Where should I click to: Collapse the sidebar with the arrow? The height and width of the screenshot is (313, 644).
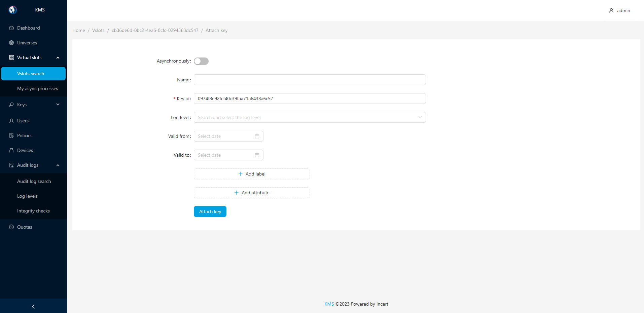(33, 306)
